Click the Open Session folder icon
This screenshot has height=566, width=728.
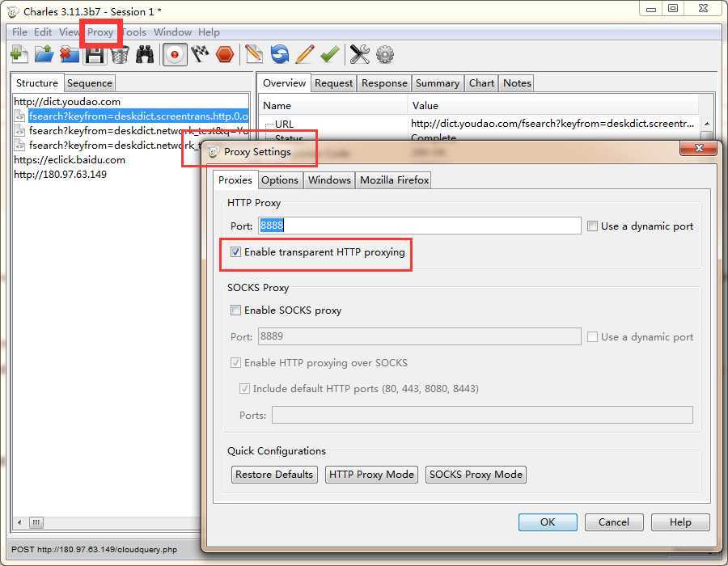pyautogui.click(x=44, y=54)
